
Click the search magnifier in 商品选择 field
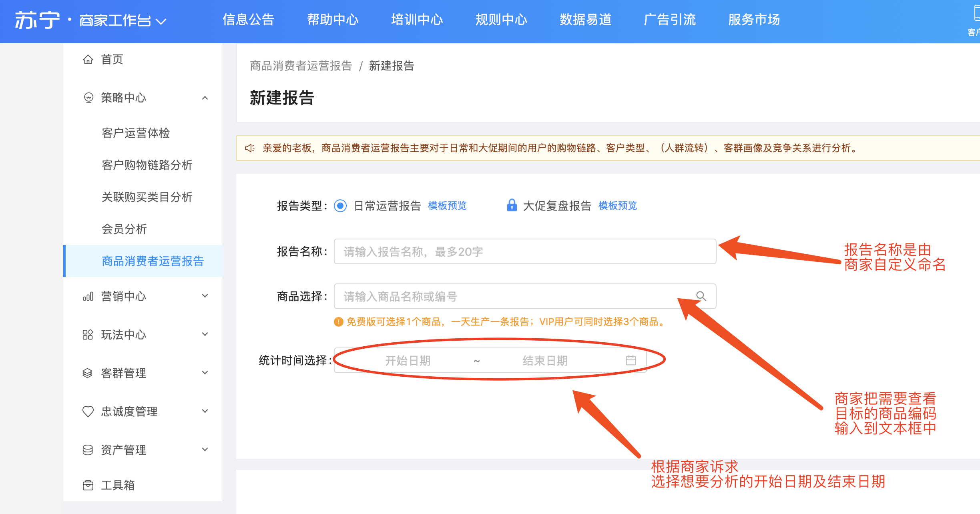(x=701, y=296)
